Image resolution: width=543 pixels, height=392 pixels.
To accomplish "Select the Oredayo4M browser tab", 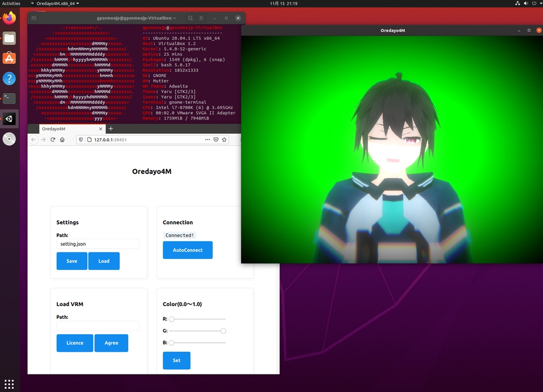I will click(x=69, y=128).
